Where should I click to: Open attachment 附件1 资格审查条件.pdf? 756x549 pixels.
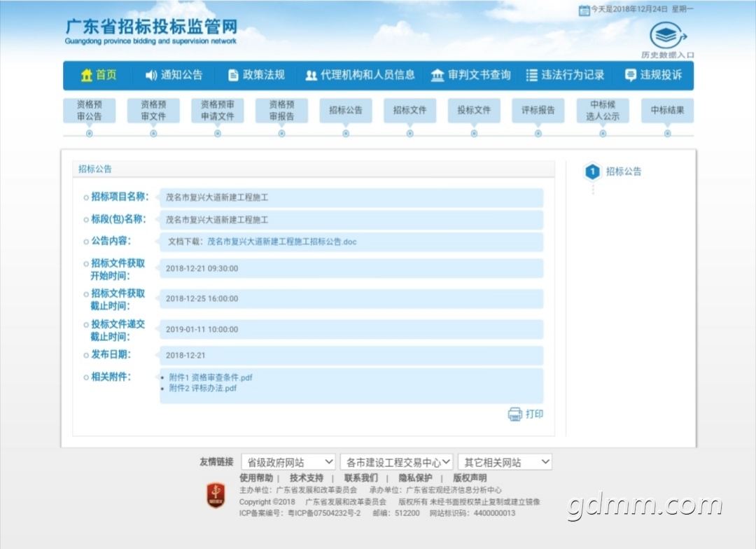point(211,377)
